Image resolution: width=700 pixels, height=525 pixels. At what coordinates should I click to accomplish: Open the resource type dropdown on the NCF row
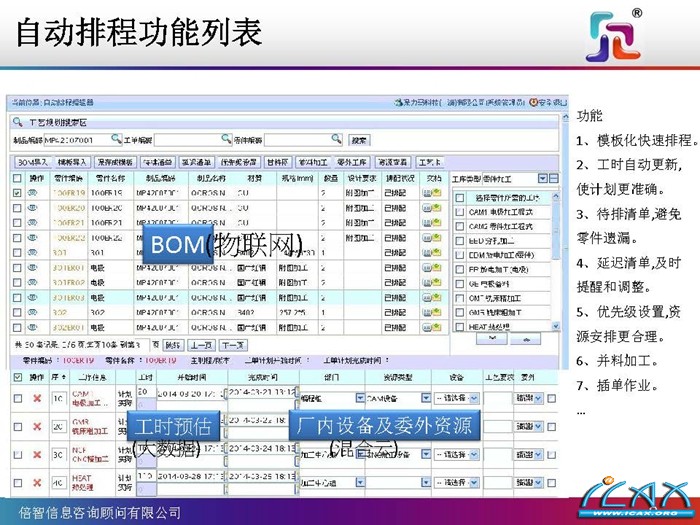pyautogui.click(x=426, y=454)
